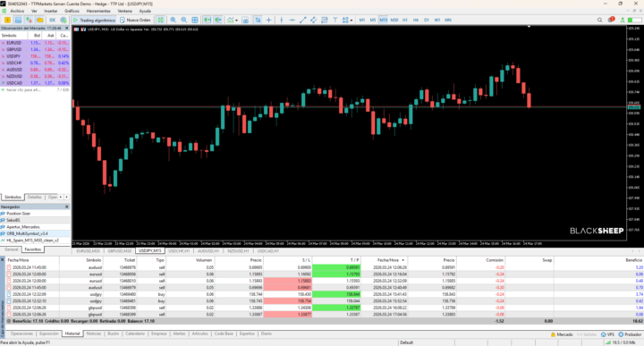Click the green account person icon
The width and height of the screenshot is (644, 346).
click(623, 20)
